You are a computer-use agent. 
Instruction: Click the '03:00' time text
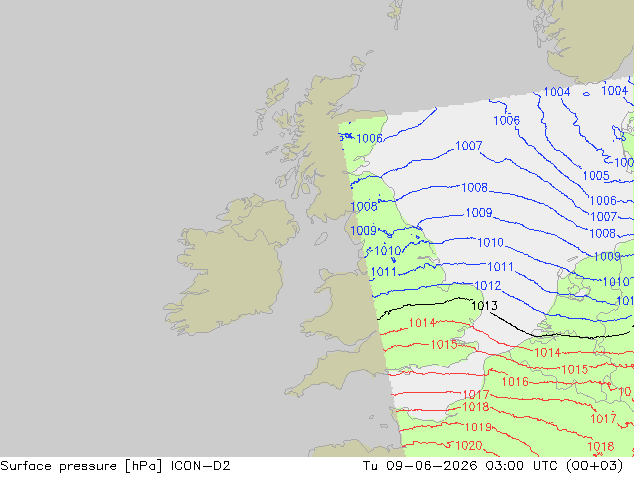pos(504,466)
